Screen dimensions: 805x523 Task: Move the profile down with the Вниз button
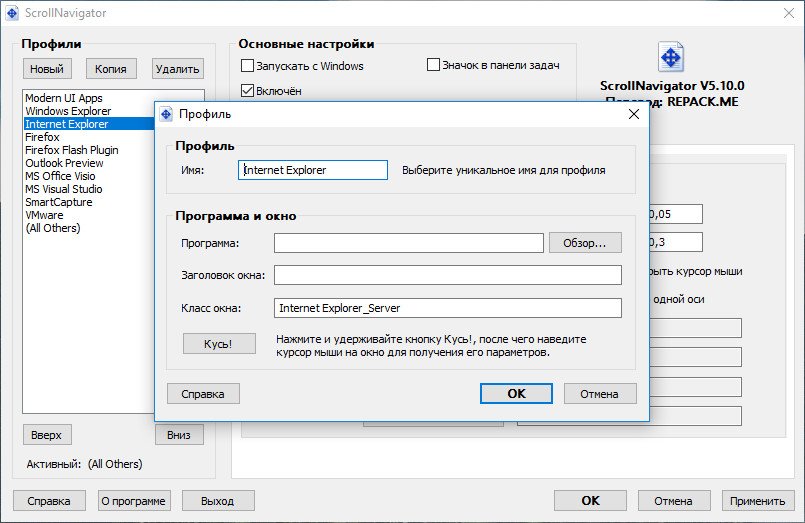coord(179,435)
